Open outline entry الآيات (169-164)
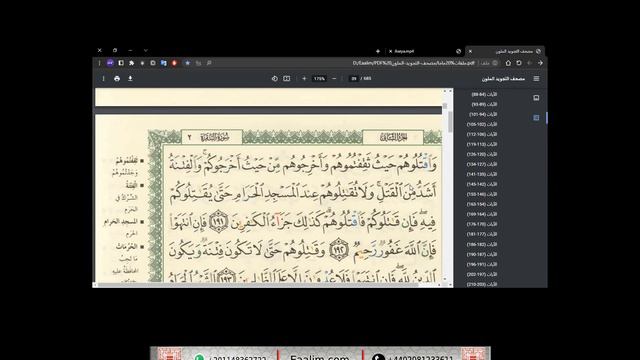 [482, 214]
